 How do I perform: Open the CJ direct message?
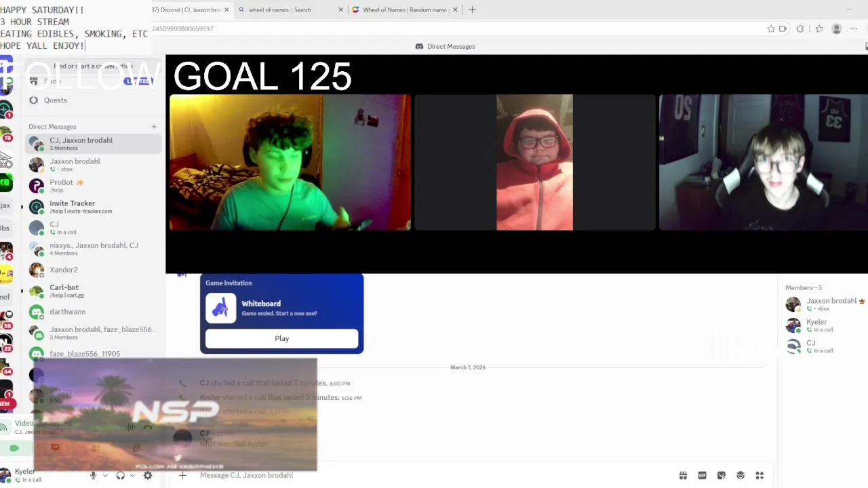click(x=94, y=227)
